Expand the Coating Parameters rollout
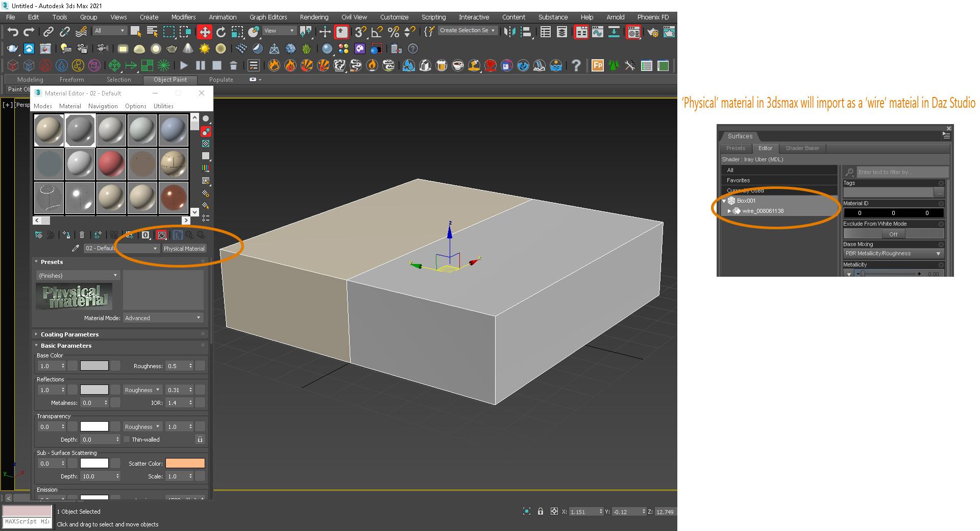The image size is (980, 531). (69, 334)
